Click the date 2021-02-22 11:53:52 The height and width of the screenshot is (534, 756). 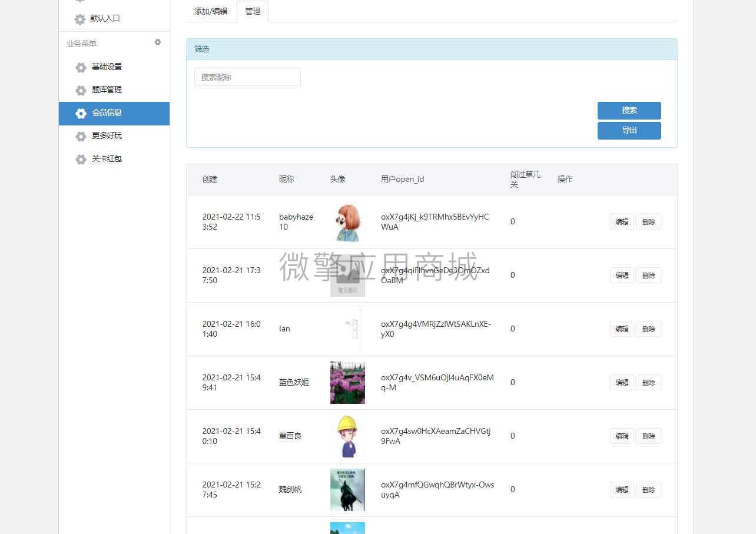231,222
